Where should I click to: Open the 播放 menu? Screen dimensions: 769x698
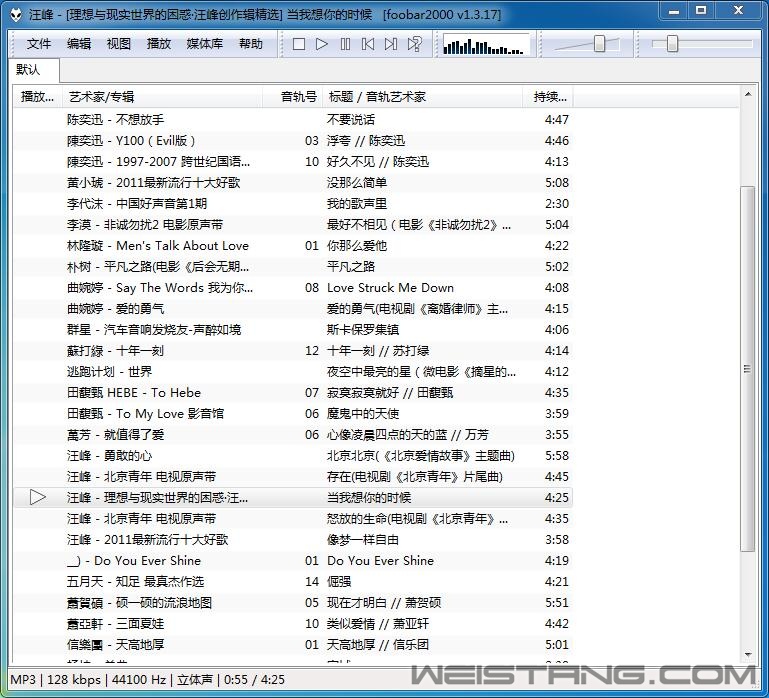(x=159, y=44)
